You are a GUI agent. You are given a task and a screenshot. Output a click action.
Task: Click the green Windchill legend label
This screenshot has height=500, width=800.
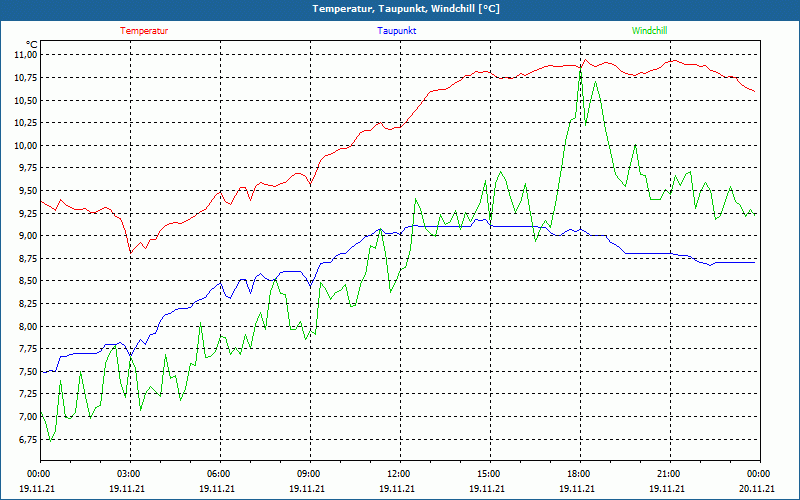(649, 31)
